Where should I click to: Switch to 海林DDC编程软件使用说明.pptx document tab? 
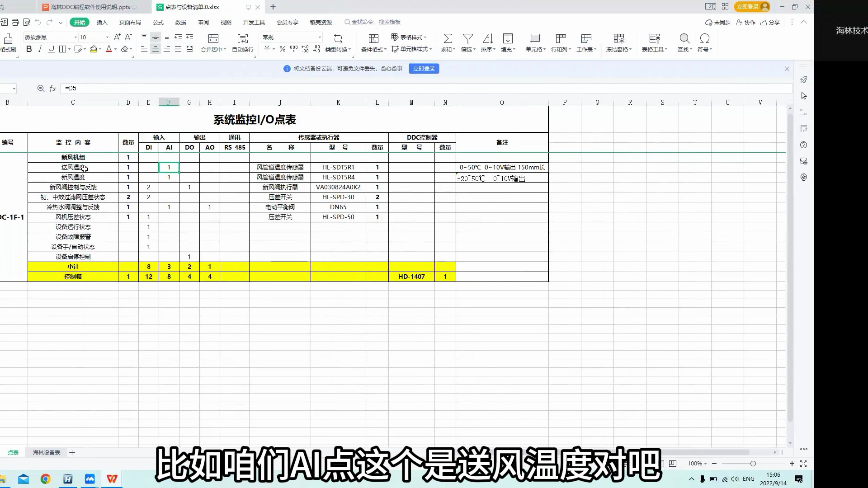coord(90,7)
